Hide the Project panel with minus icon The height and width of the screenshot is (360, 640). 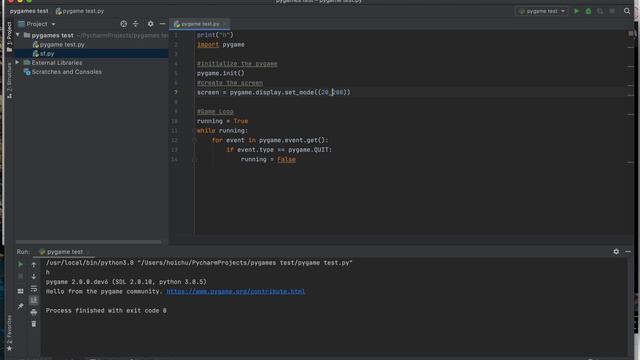[x=162, y=24]
